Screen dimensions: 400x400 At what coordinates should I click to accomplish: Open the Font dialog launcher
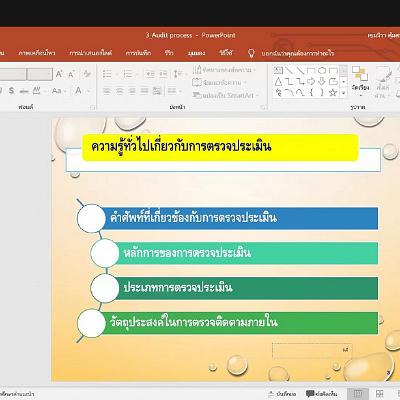(92, 107)
